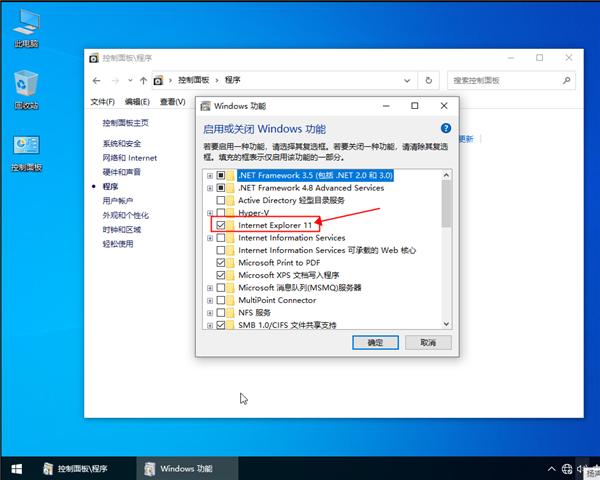Refresh the Control Panel address bar
This screenshot has height=480, width=600.
[429, 80]
